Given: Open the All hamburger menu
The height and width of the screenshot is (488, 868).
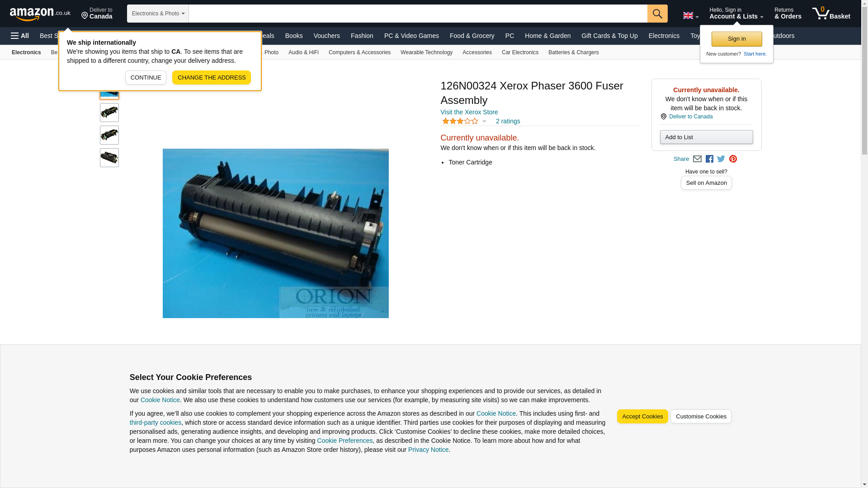Looking at the screenshot, I should coord(20,36).
